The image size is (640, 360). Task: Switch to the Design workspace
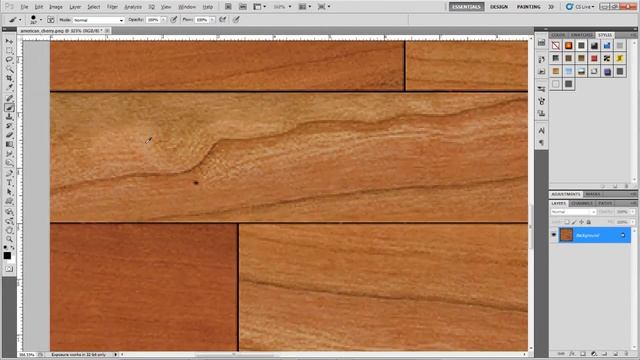pyautogui.click(x=499, y=7)
